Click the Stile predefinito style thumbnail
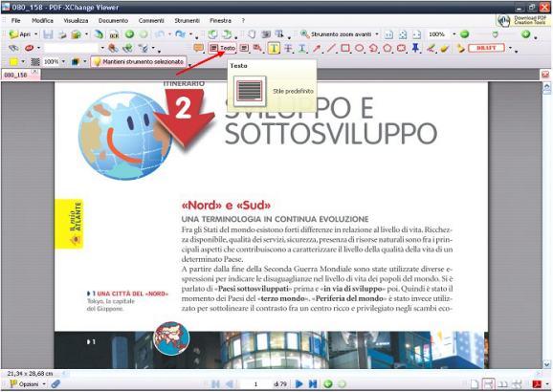 (250, 91)
